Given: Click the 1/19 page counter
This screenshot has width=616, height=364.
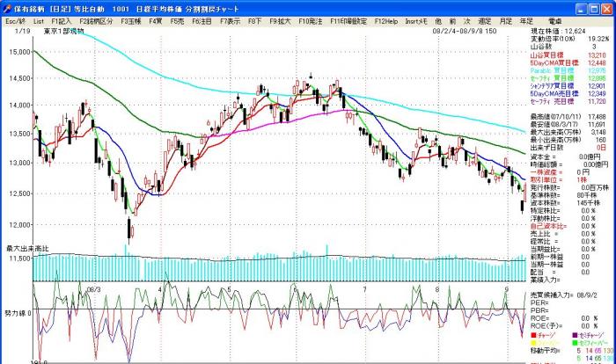Looking at the screenshot, I should coord(22,31).
